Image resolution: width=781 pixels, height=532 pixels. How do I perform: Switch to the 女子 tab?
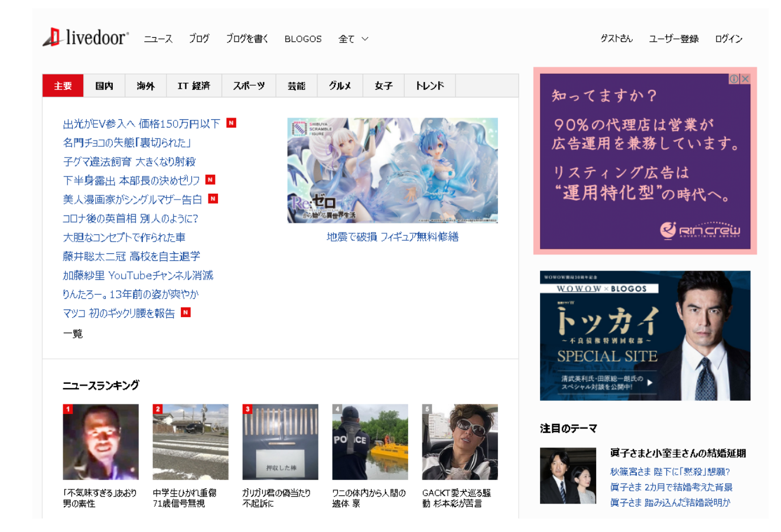pyautogui.click(x=383, y=86)
